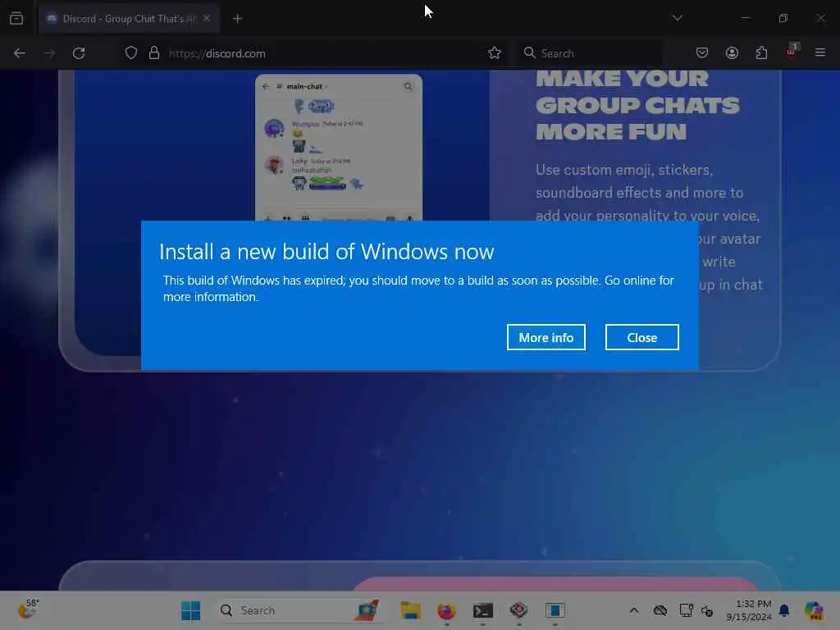Click the taskbar Search box

pyautogui.click(x=300, y=610)
